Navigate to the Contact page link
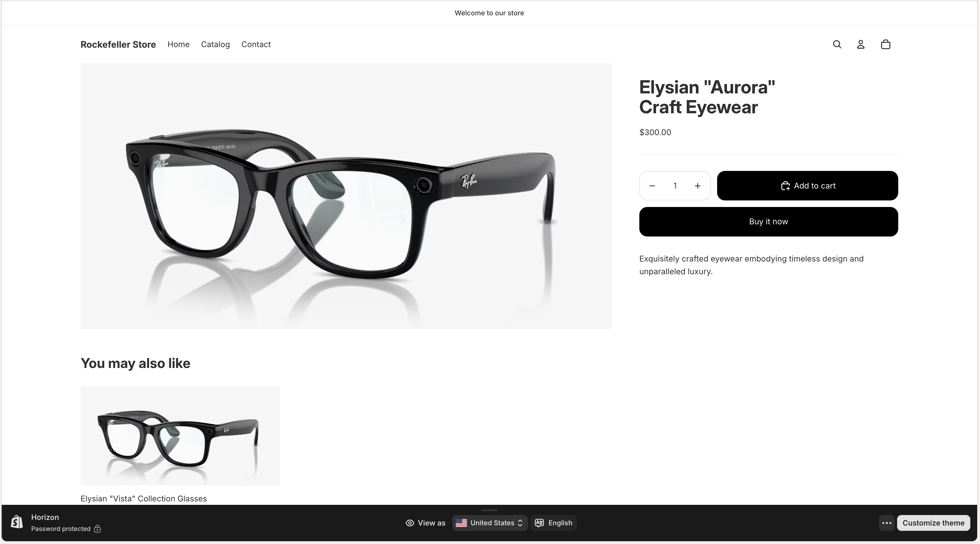This screenshot has width=980, height=544. [256, 45]
